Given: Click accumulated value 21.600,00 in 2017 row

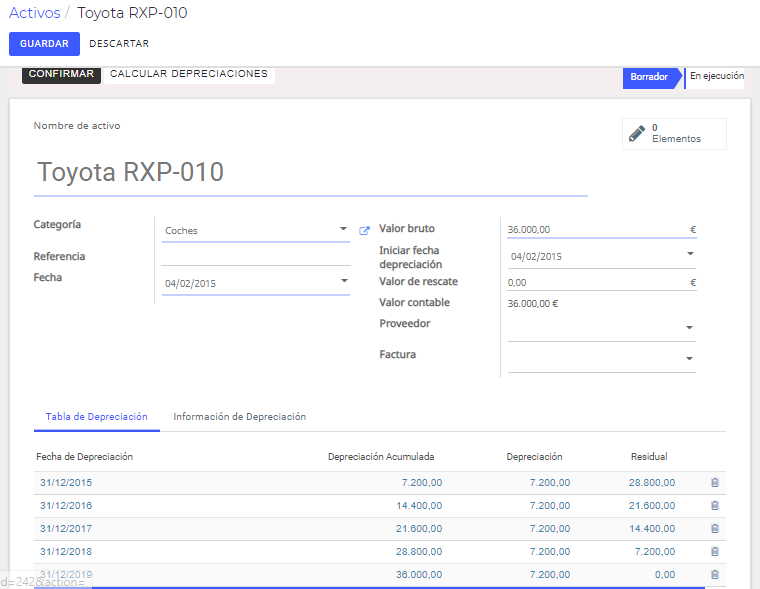Looking at the screenshot, I should 419,528.
